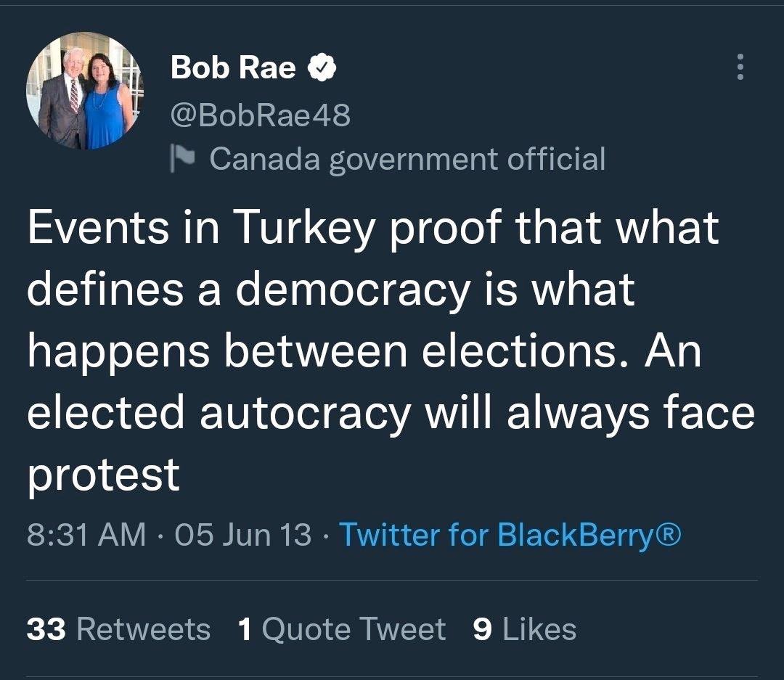Click the word protest ending the tweet
This screenshot has height=680, width=784.
(x=104, y=477)
